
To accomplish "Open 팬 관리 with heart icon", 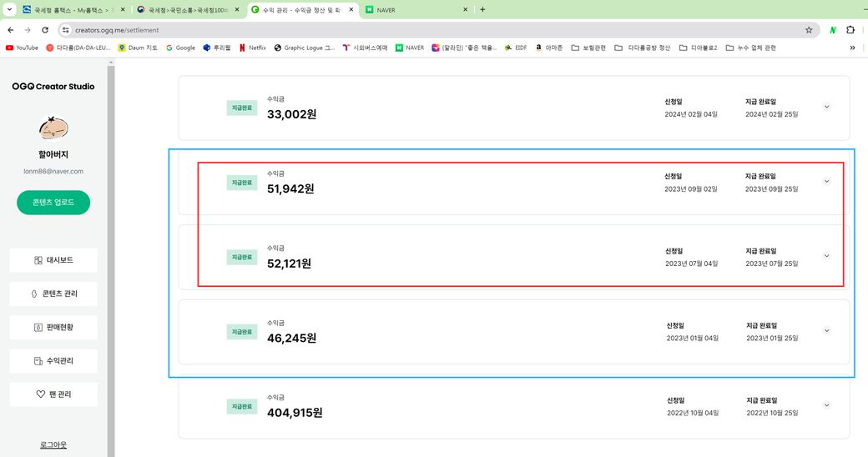I will point(53,394).
